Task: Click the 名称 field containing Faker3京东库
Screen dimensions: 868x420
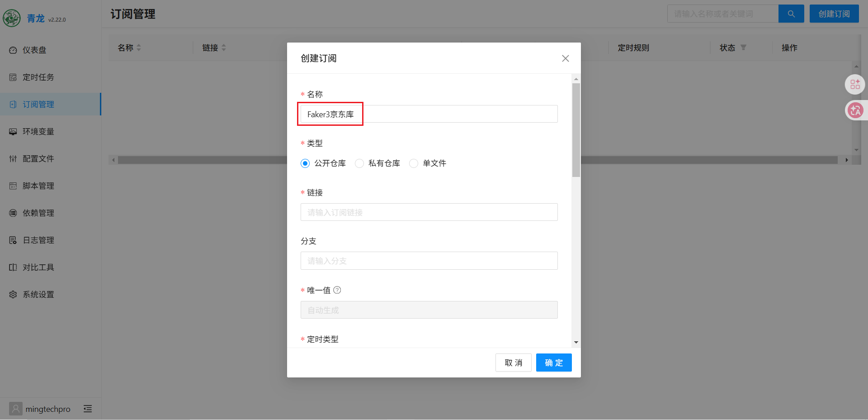Action: pyautogui.click(x=429, y=114)
